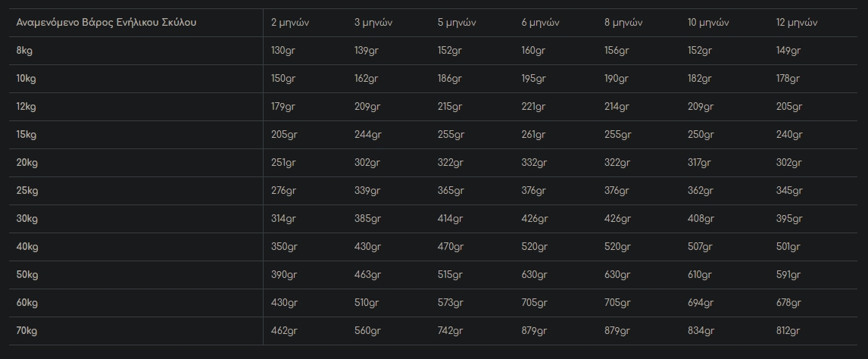Select the 470gr cell in 40kg row
This screenshot has width=868, height=359.
click(451, 247)
